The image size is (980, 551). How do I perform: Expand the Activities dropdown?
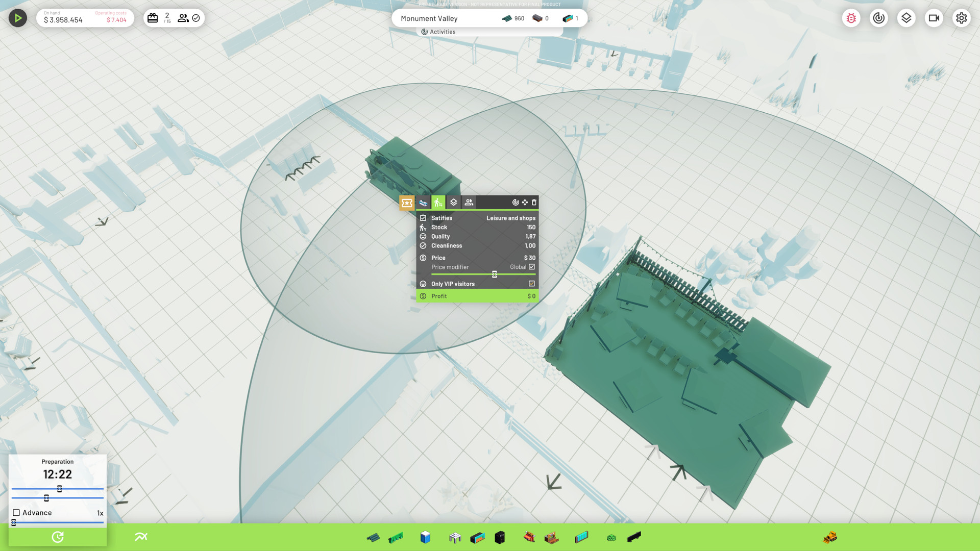(x=438, y=32)
